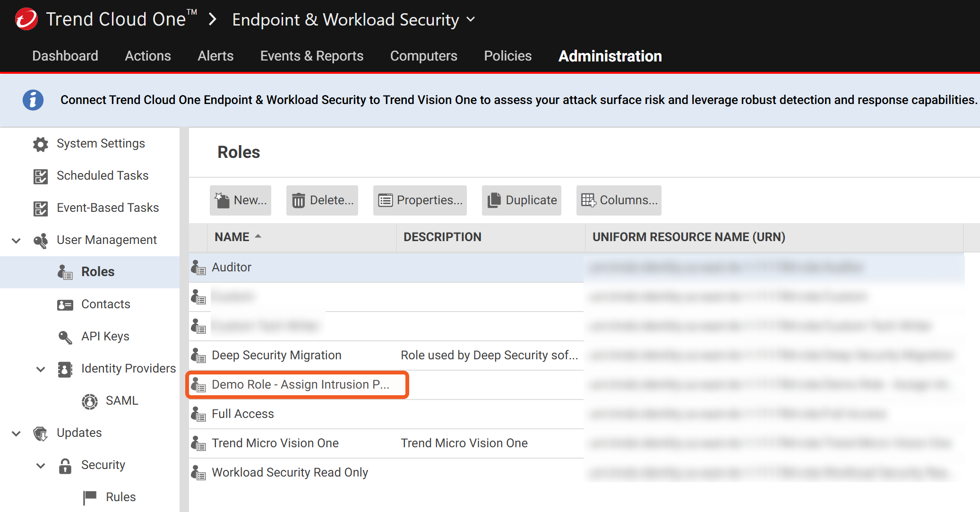Collapse the Updates section chevron

coord(16,433)
